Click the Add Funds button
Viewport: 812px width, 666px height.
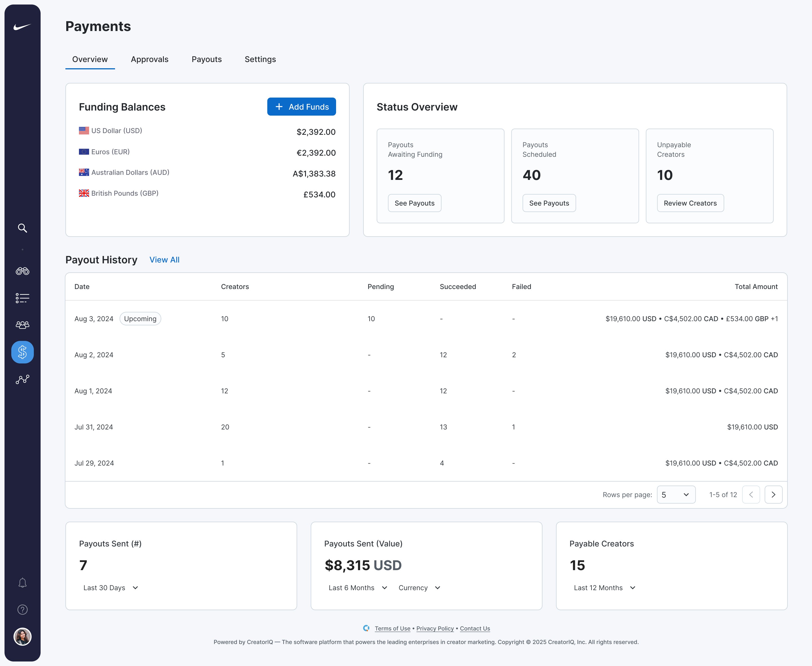click(x=301, y=107)
